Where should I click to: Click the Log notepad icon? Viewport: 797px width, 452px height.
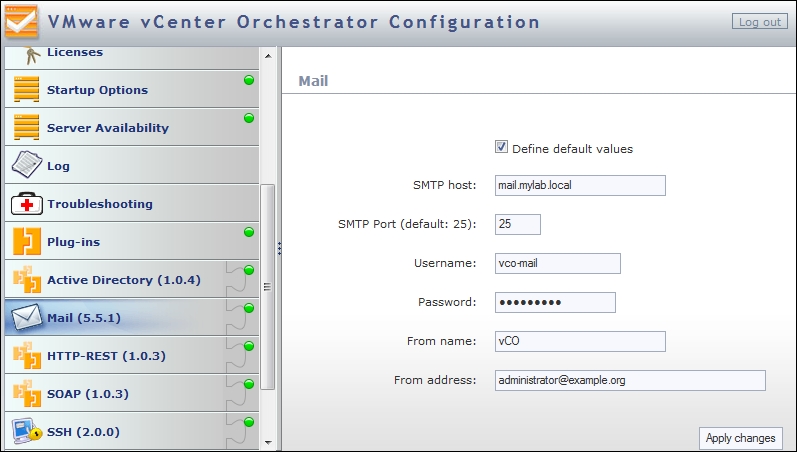pyautogui.click(x=26, y=165)
